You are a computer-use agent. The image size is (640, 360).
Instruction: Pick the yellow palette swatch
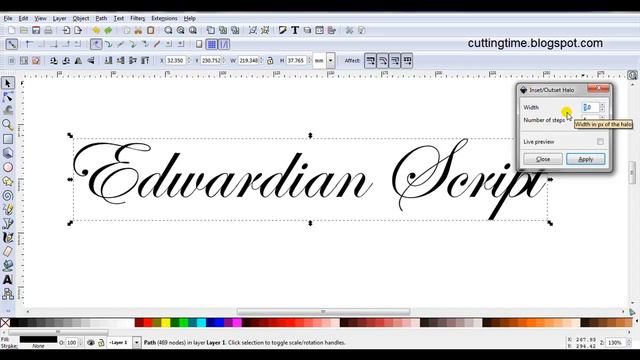165,323
